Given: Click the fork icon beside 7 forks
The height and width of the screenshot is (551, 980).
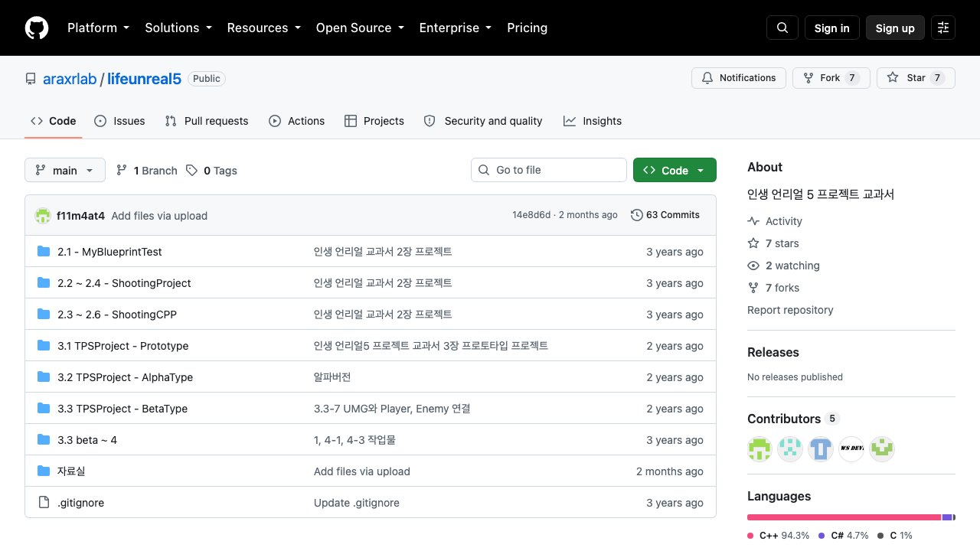Looking at the screenshot, I should pyautogui.click(x=753, y=288).
